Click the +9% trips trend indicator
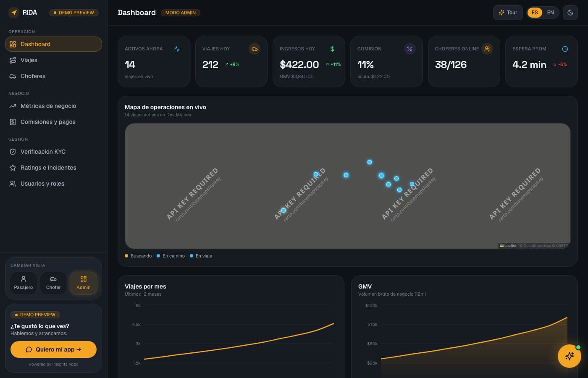The image size is (588, 378). coord(232,64)
